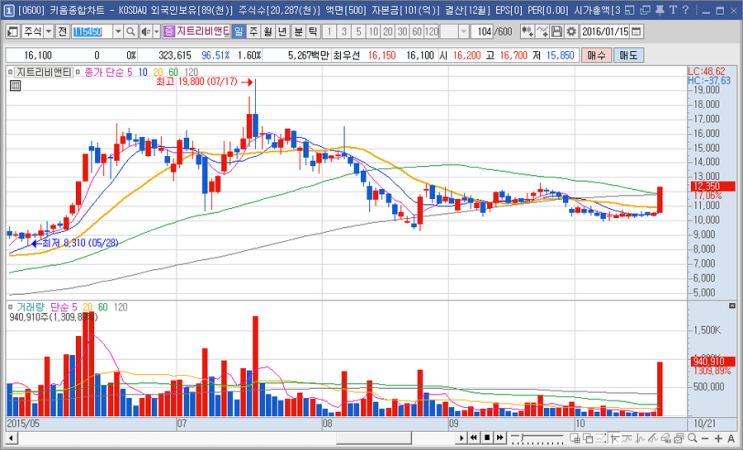This screenshot has width=743, height=450.
Task: Select the 30 interval button
Action: point(402,32)
